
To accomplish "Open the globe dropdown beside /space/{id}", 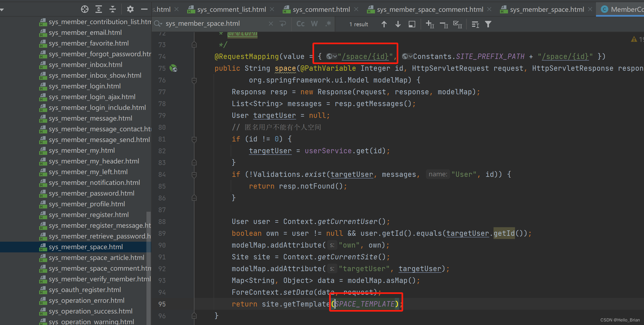I will click(x=331, y=56).
